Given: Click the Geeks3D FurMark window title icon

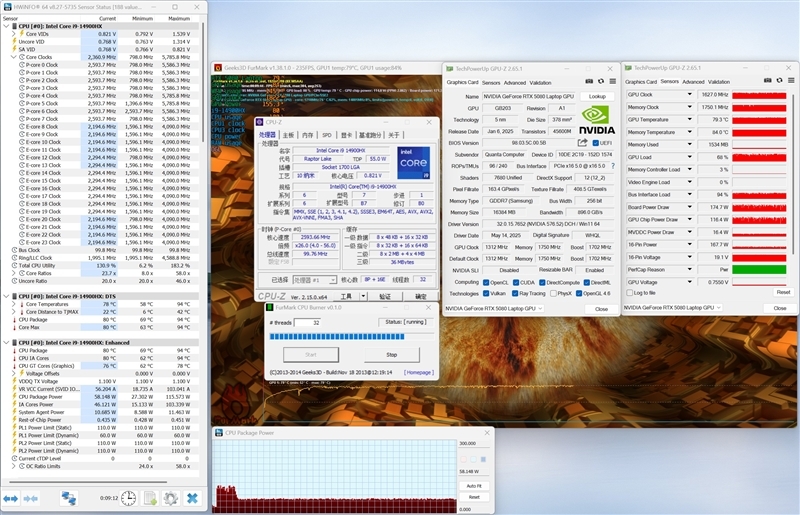Looking at the screenshot, I should (218, 67).
